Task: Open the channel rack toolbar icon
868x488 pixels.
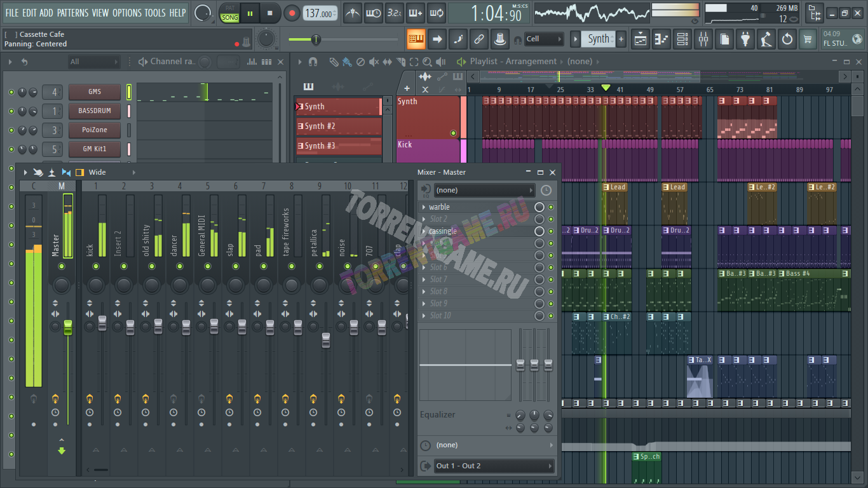Action: tap(682, 39)
